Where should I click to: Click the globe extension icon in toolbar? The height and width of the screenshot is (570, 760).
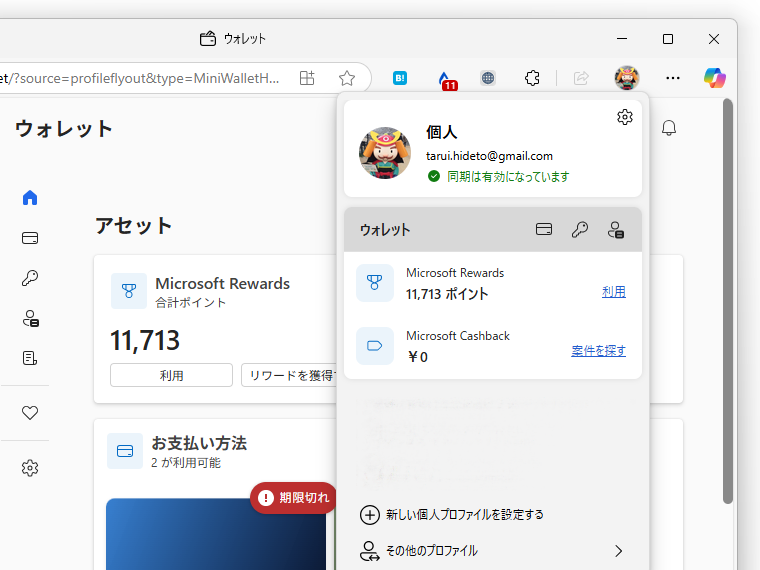[488, 78]
